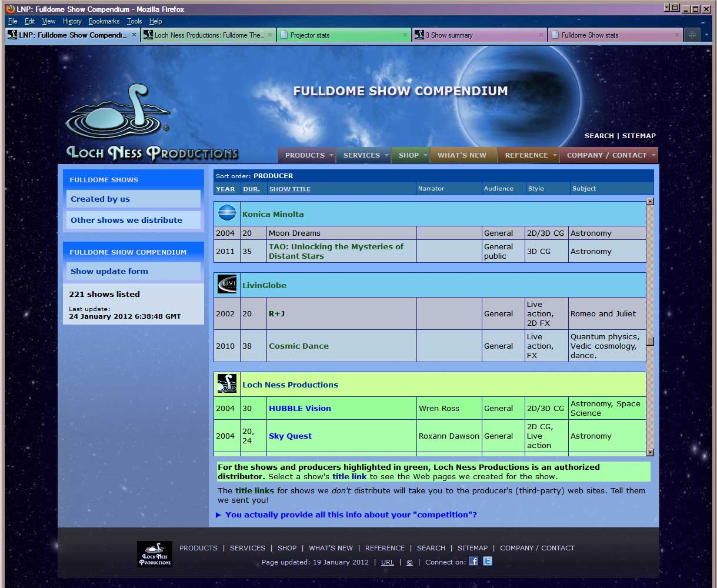This screenshot has height=588, width=717.
Task: Close the 3 Show summary tab
Action: click(541, 35)
